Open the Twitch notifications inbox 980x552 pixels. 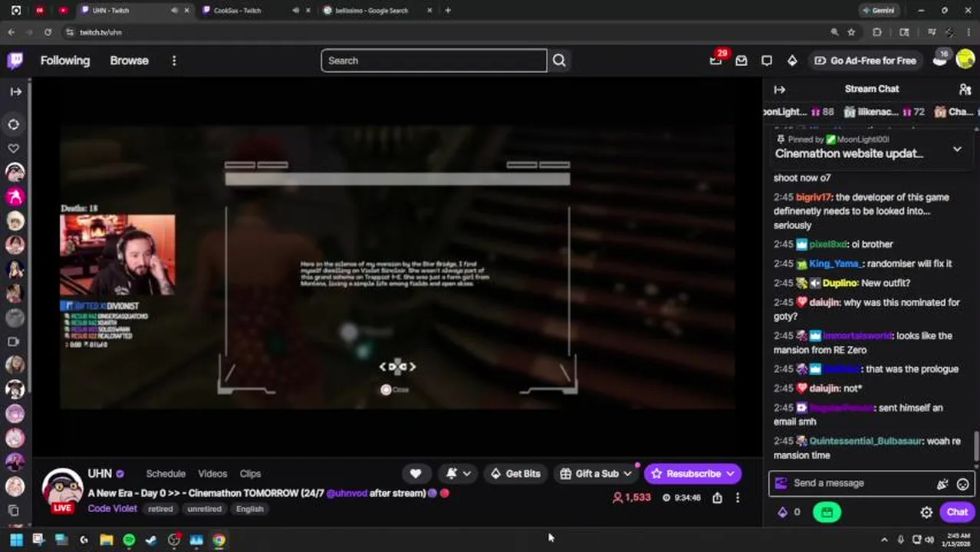pyautogui.click(x=742, y=61)
